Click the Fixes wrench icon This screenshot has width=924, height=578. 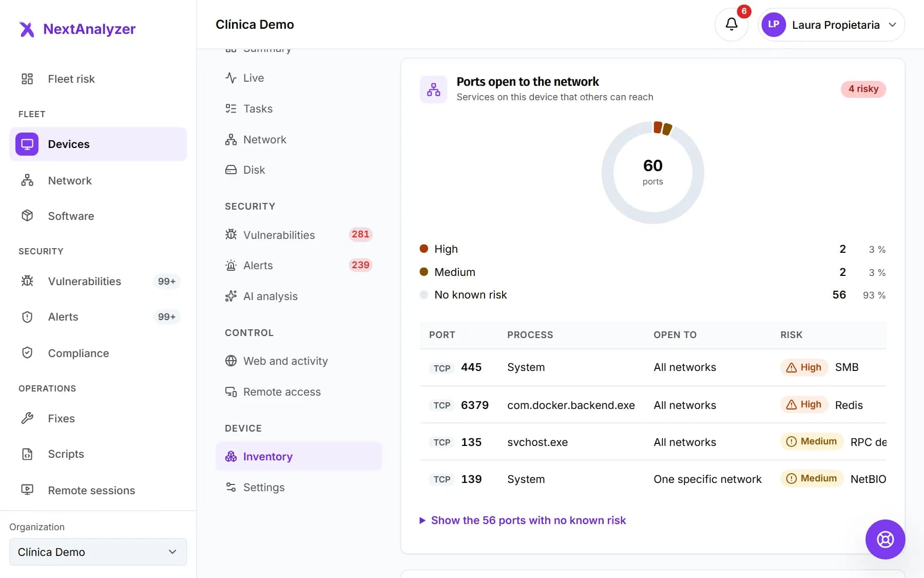(x=27, y=418)
